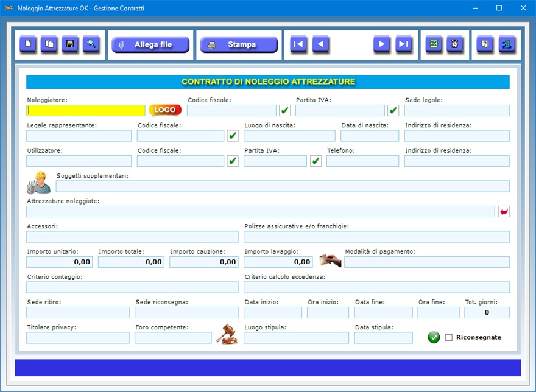
Task: Click the Data di nascita field
Action: click(370, 136)
